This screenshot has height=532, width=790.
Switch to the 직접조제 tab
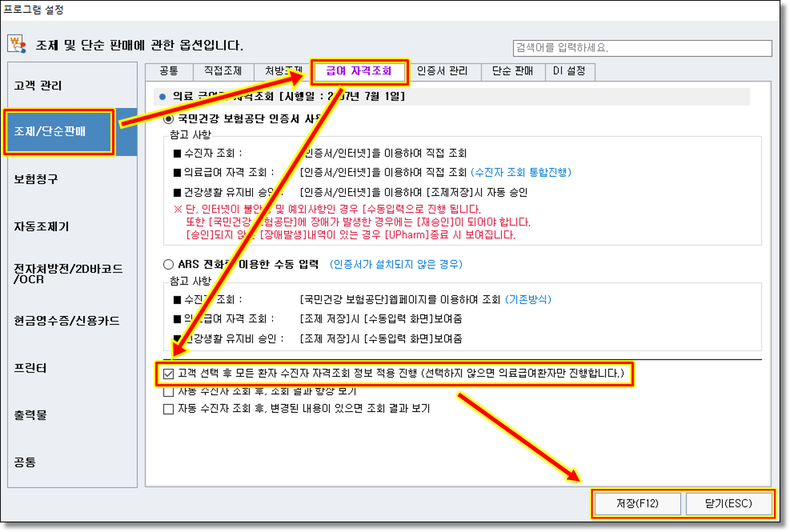click(x=222, y=71)
